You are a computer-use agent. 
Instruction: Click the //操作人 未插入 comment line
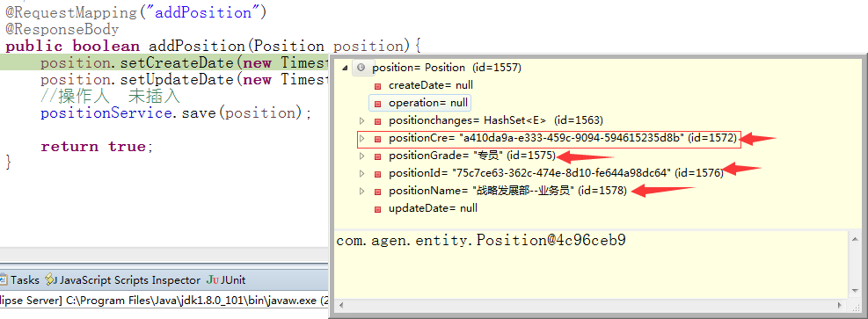coord(110,96)
